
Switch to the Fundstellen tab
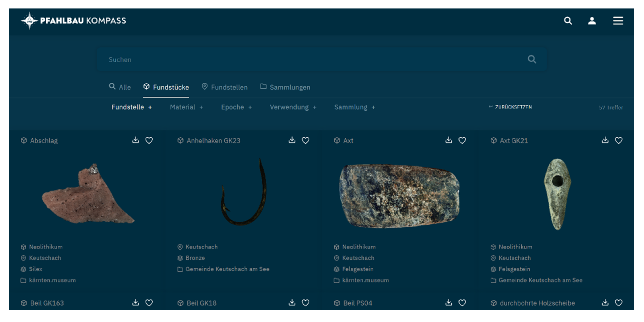[x=225, y=87]
